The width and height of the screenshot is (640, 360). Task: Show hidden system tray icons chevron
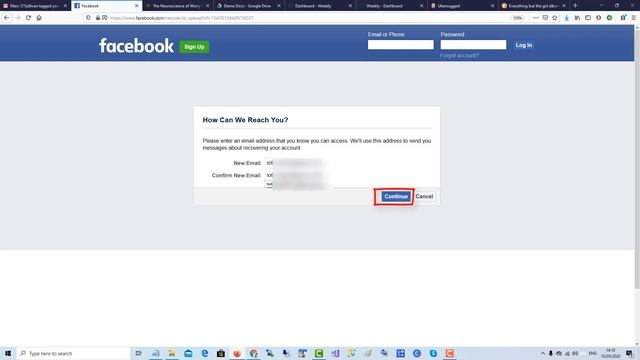click(542, 353)
